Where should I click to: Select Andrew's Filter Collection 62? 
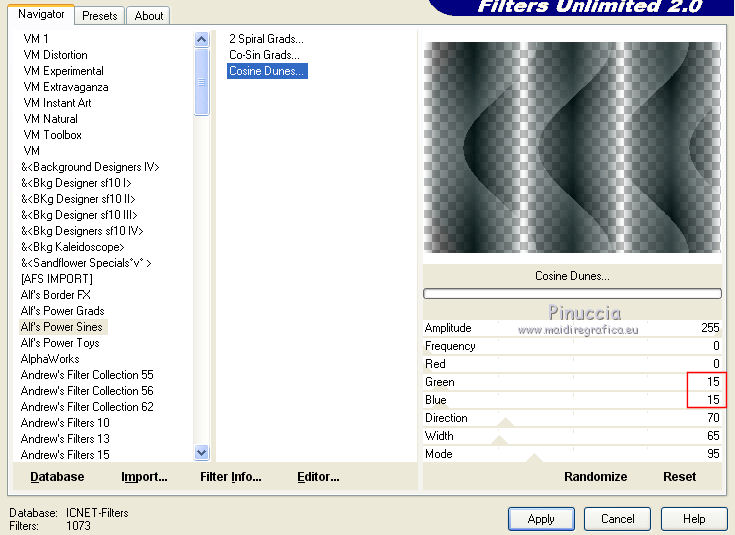click(87, 407)
